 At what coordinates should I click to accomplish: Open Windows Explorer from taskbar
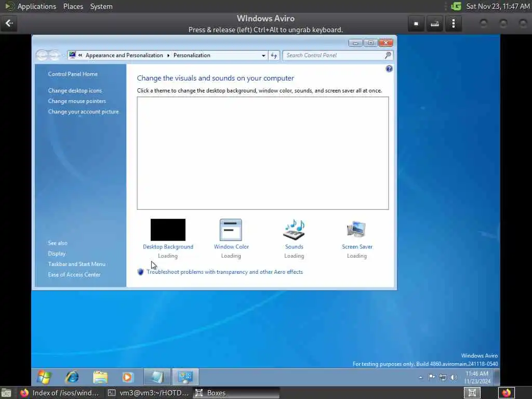coord(100,377)
